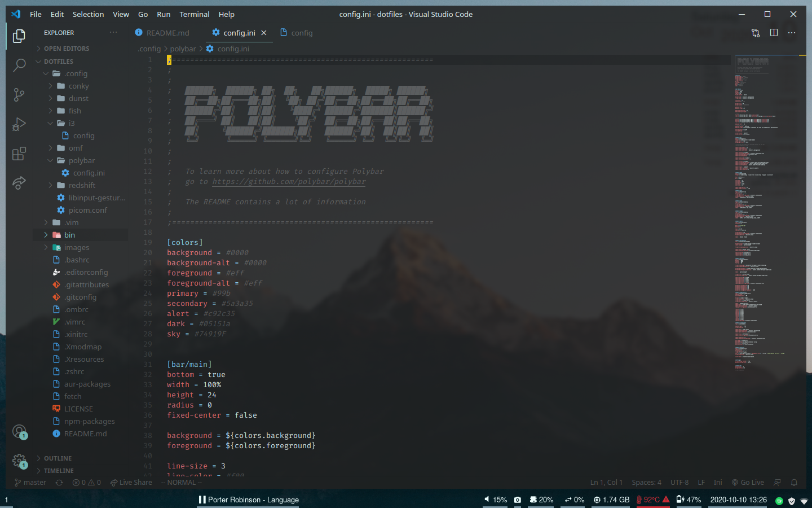Open the github.com/polybar link in editor

pyautogui.click(x=289, y=182)
